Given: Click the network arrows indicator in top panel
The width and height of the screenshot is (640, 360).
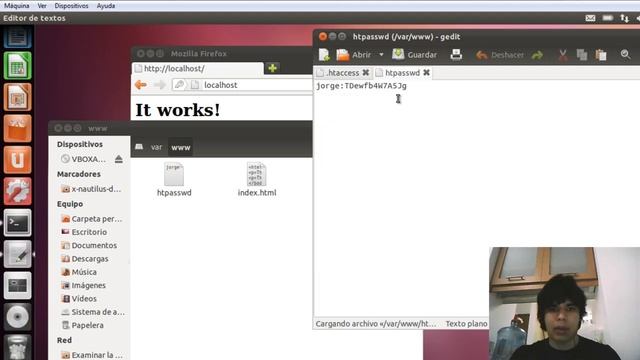Looking at the screenshot, I should tap(624, 18).
